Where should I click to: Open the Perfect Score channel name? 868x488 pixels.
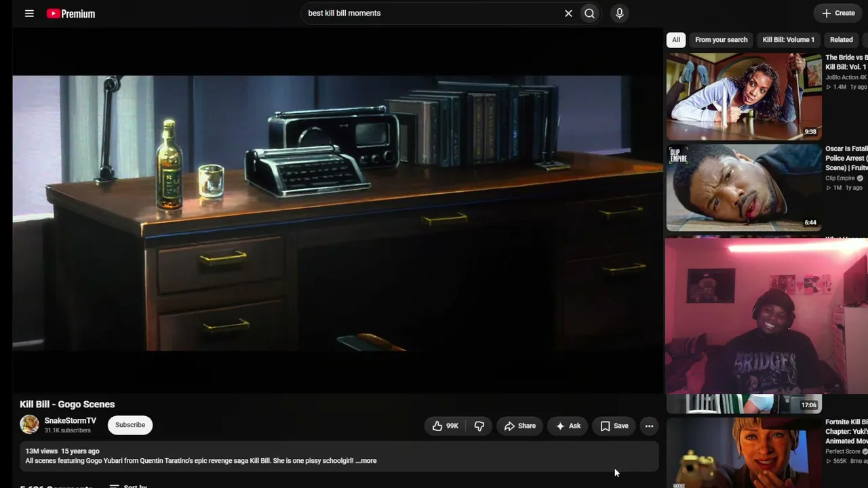pyautogui.click(x=843, y=451)
